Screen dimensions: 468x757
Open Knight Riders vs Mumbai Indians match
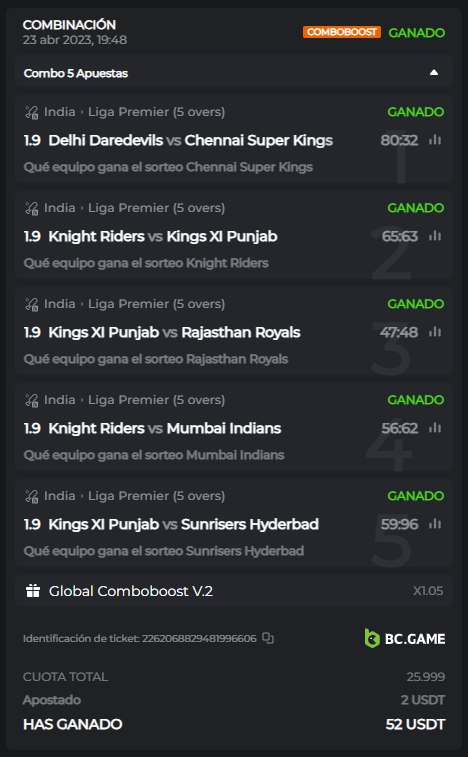pos(165,428)
